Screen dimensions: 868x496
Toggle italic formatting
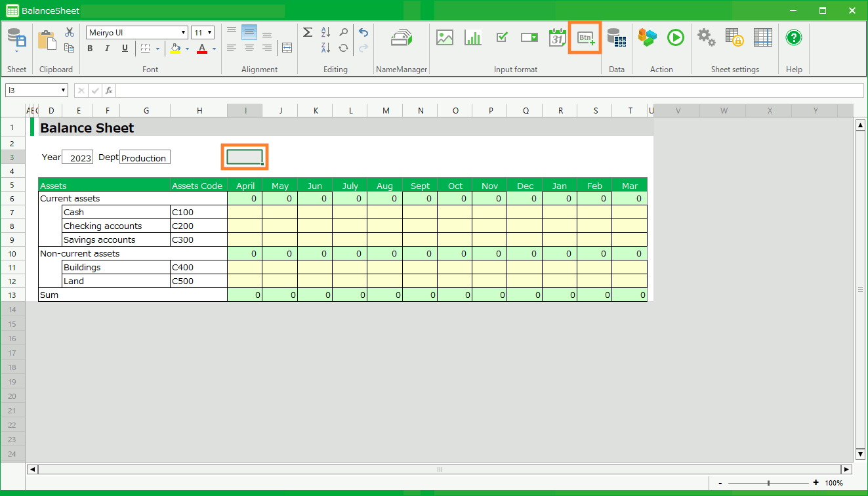[x=108, y=49]
